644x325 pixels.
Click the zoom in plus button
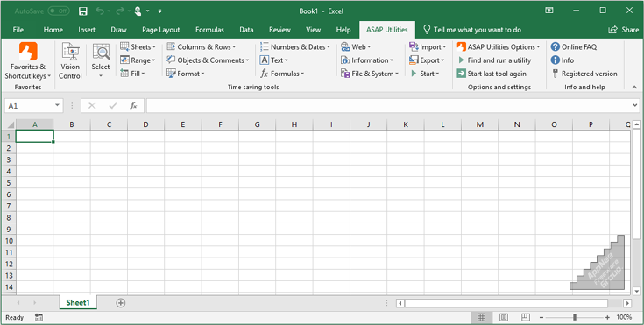point(607,317)
